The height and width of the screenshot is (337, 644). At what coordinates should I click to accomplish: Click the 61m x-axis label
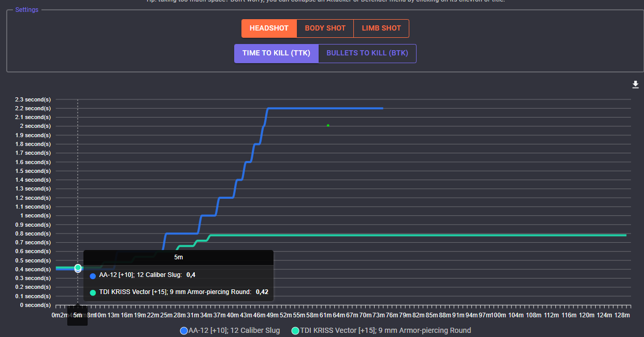click(326, 315)
